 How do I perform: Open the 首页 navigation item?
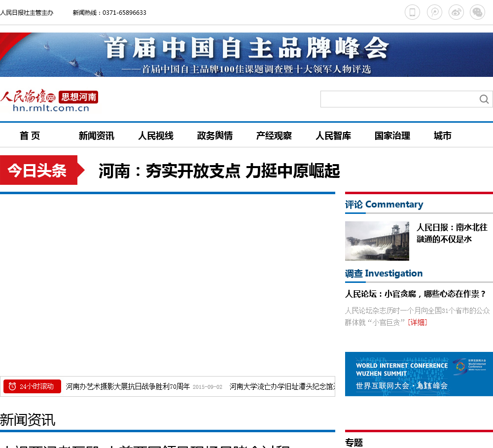30,136
